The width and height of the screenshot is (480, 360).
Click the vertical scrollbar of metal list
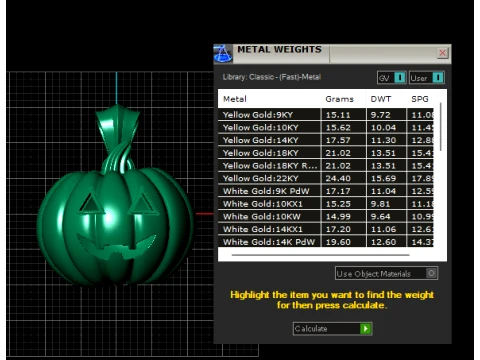(441, 127)
